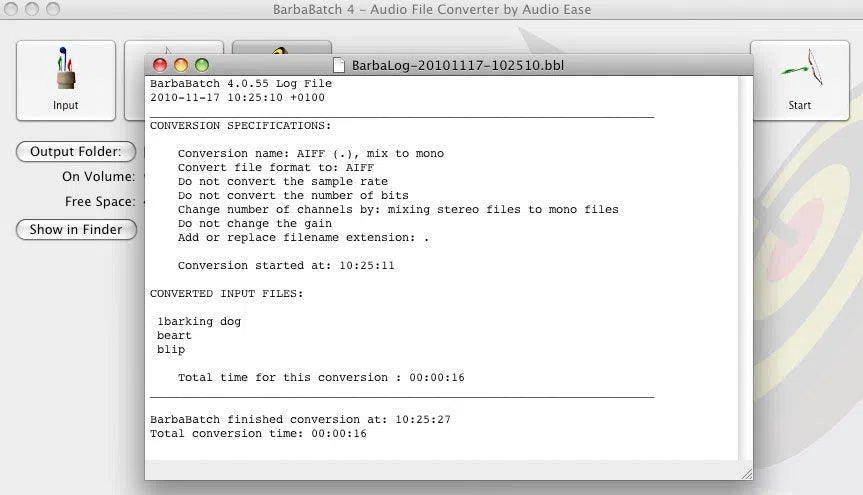The height and width of the screenshot is (495, 863).
Task: Click the "beart" file entry in log
Action: coord(174,335)
